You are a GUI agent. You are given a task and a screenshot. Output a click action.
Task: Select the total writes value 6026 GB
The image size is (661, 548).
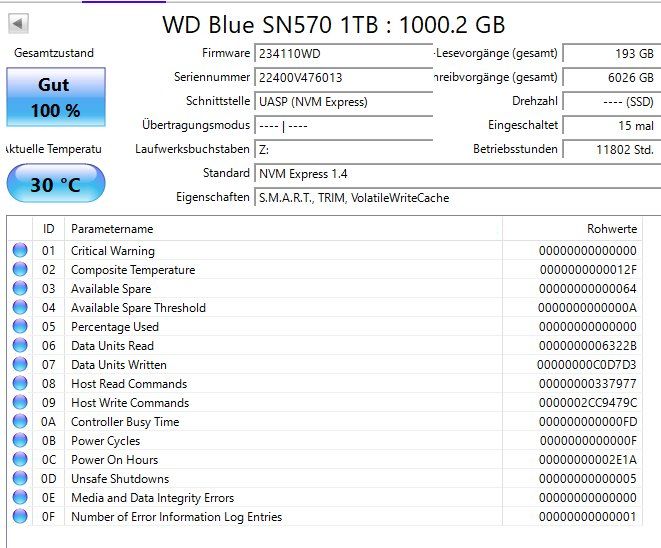pyautogui.click(x=612, y=78)
